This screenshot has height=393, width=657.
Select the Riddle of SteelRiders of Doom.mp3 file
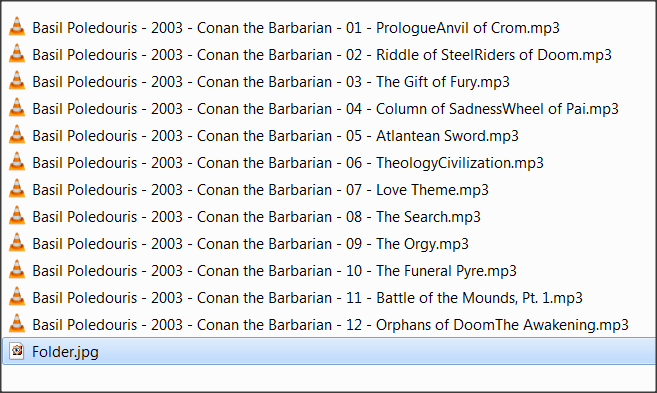(x=322, y=55)
